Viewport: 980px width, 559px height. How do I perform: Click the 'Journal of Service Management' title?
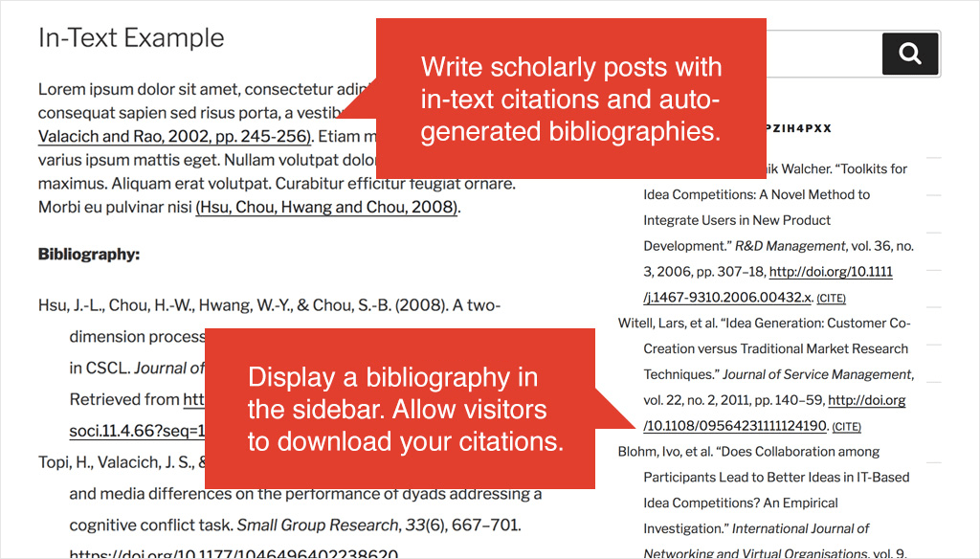(817, 374)
